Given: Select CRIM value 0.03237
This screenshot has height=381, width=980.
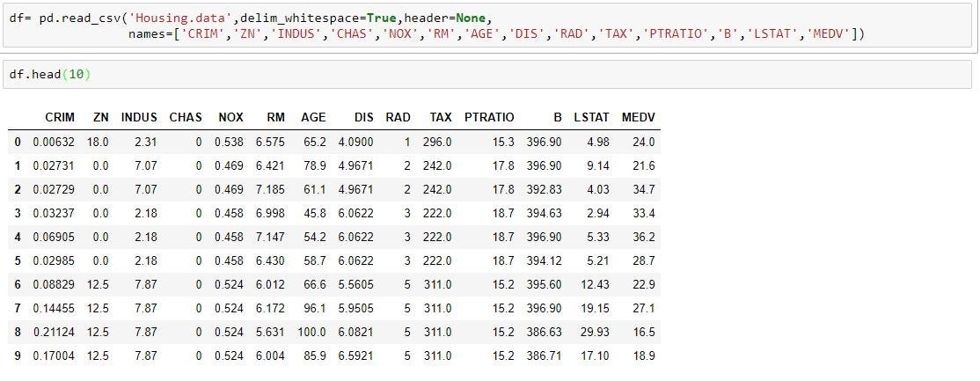Looking at the screenshot, I should click(x=54, y=213).
